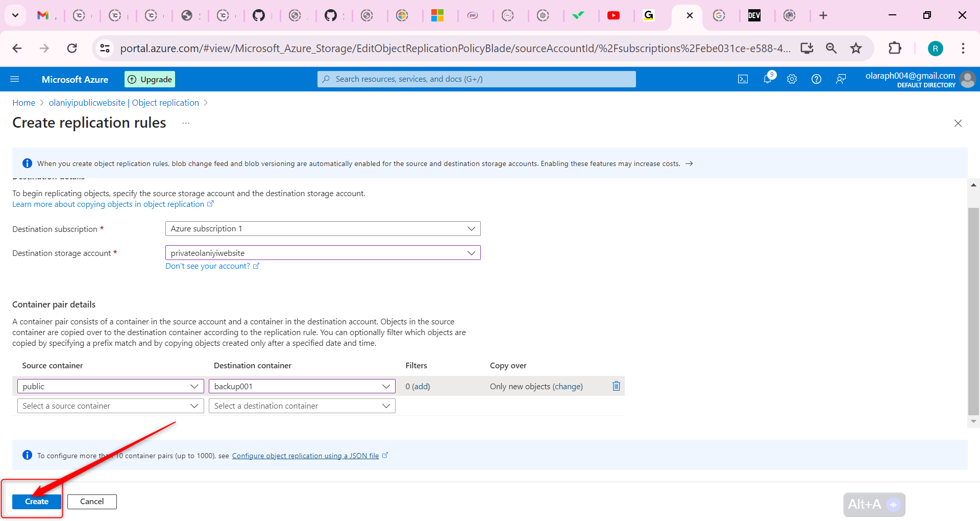Open a new browser tab

(x=823, y=15)
